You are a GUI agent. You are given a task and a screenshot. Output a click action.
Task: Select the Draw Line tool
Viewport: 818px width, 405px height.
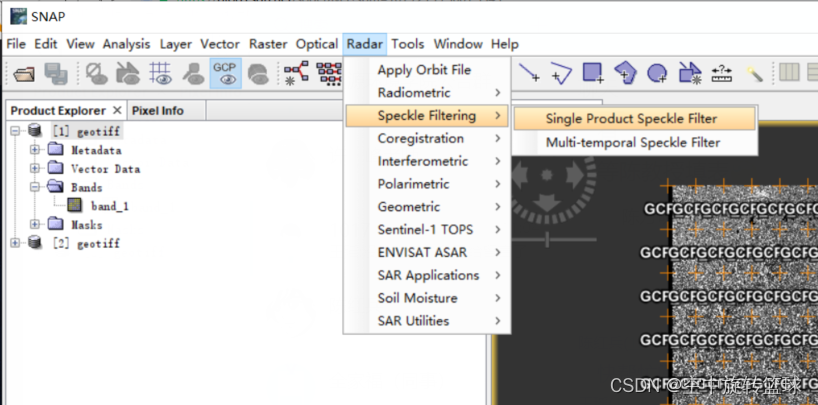point(529,74)
